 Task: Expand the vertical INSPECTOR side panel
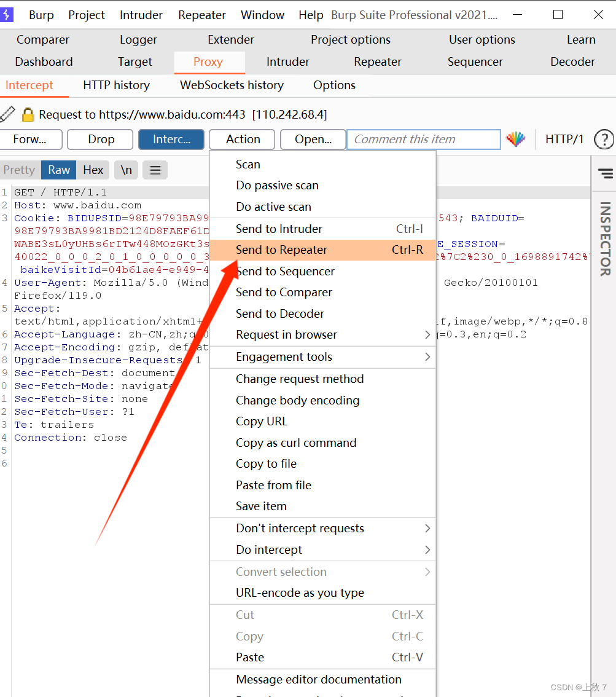(605, 238)
